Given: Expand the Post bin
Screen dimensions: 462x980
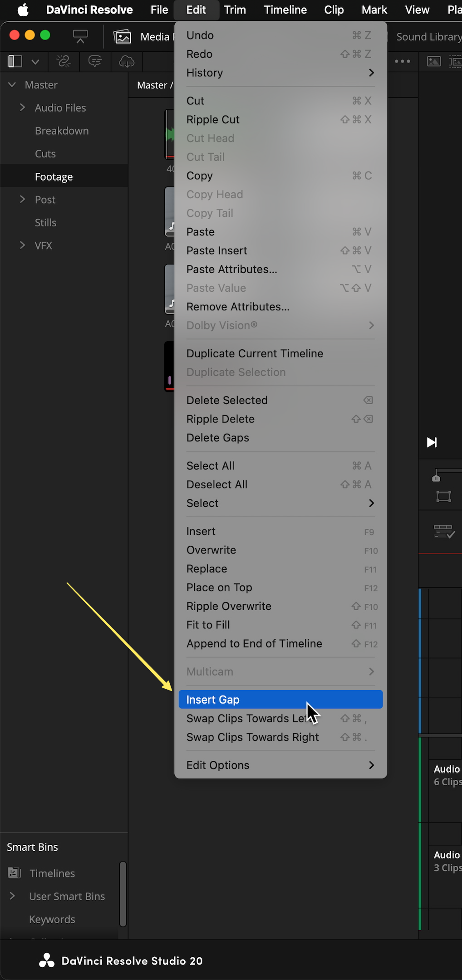Looking at the screenshot, I should point(22,199).
